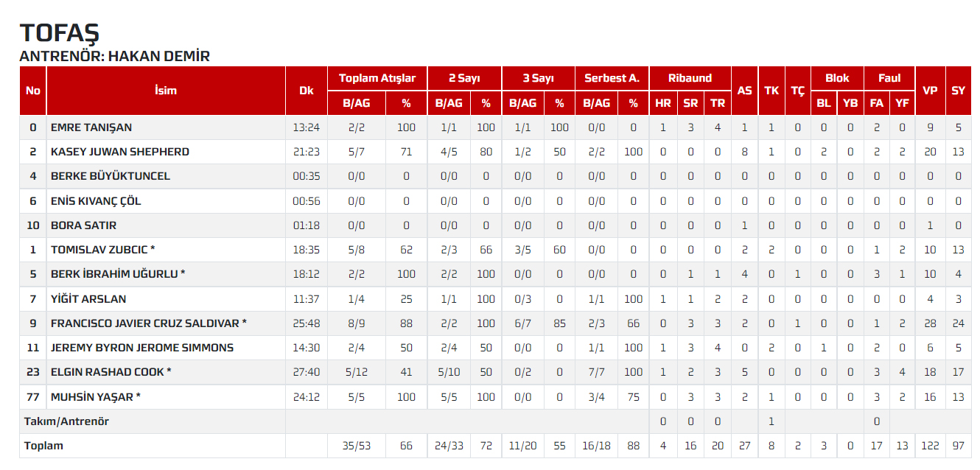Click the AS assists column header
The image size is (980, 470).
tap(745, 91)
